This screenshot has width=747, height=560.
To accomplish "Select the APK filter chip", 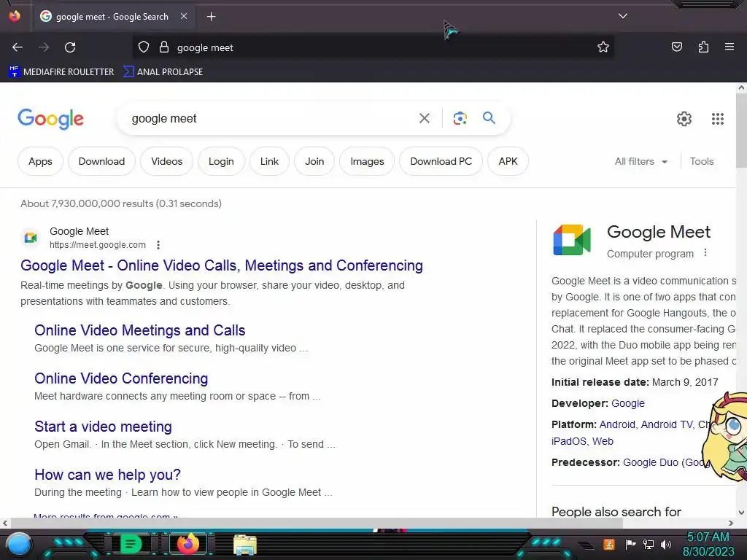I will (x=508, y=161).
